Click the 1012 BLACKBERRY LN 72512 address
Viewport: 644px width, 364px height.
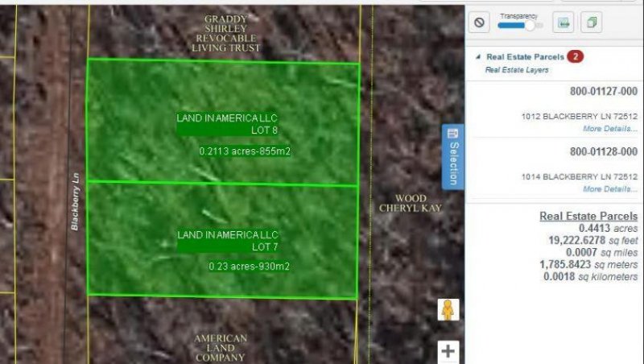coord(579,116)
